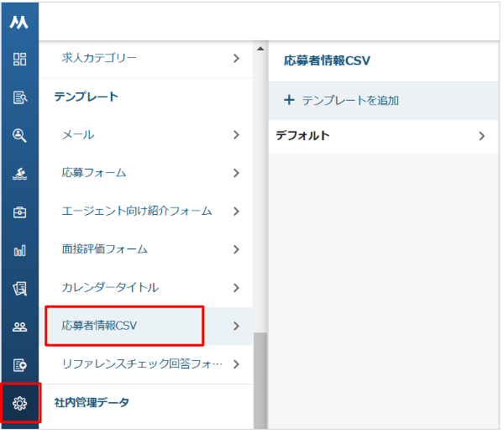Click the tilted cards icon in sidebar
The image size is (504, 434).
coord(19,289)
